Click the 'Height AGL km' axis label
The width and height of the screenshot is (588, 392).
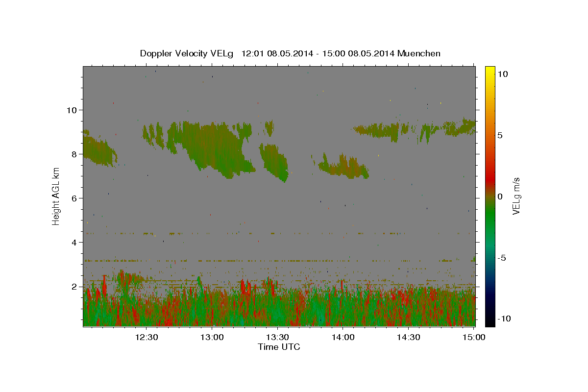point(56,196)
